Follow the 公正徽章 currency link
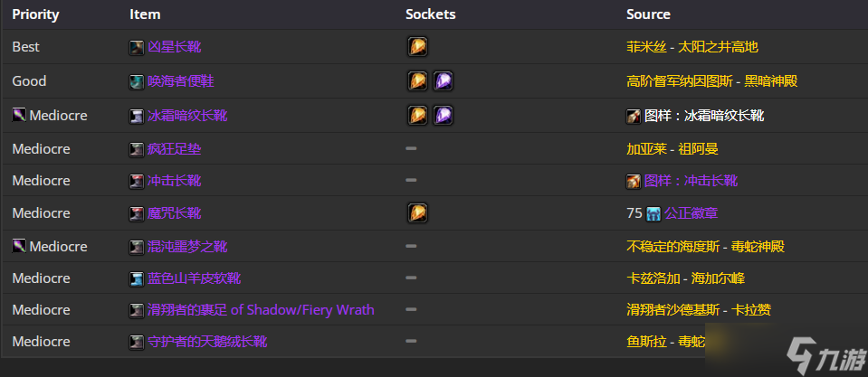The image size is (868, 377). tap(692, 212)
